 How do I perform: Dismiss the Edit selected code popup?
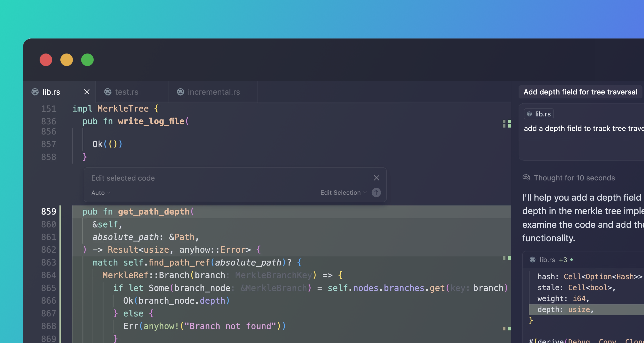pyautogui.click(x=376, y=178)
